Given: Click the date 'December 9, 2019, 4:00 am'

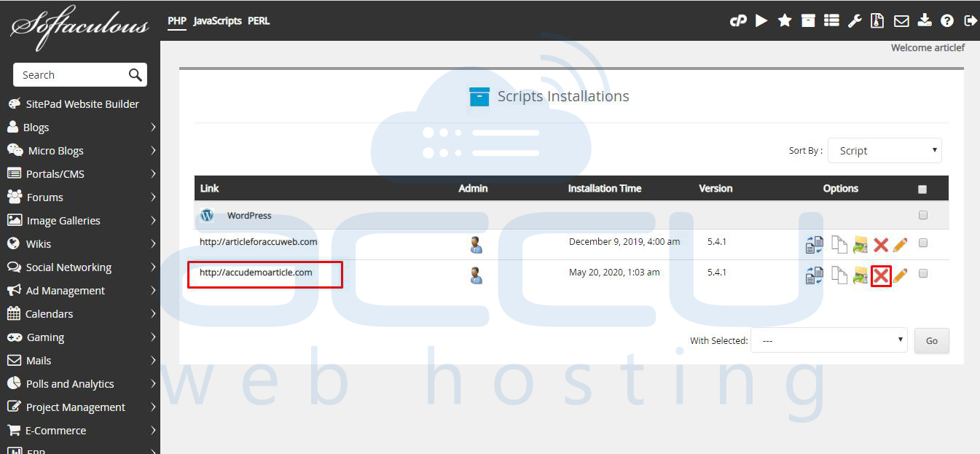Looking at the screenshot, I should point(624,241).
